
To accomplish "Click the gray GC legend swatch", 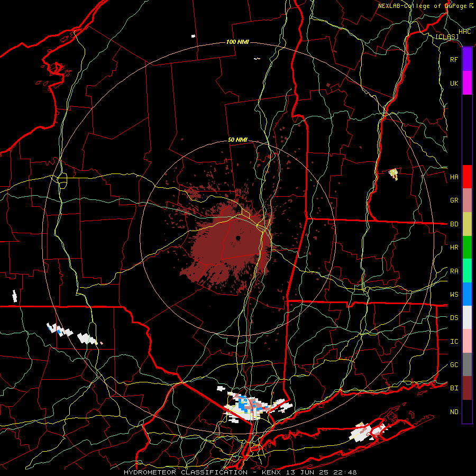I will coord(467,364).
